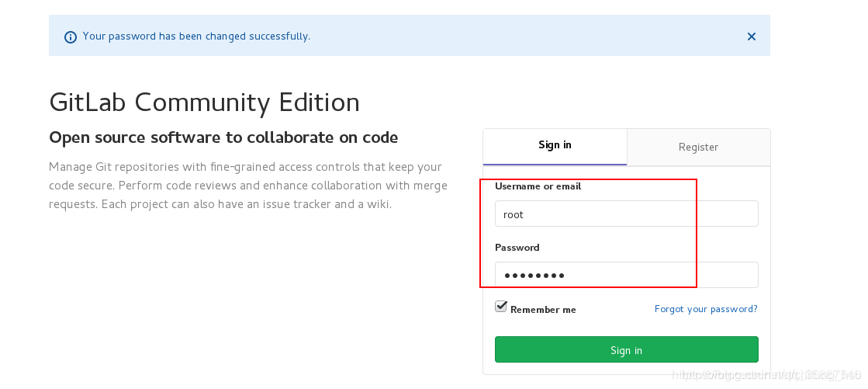
Task: Click blank panel area below Sign in button
Action: 626,369
